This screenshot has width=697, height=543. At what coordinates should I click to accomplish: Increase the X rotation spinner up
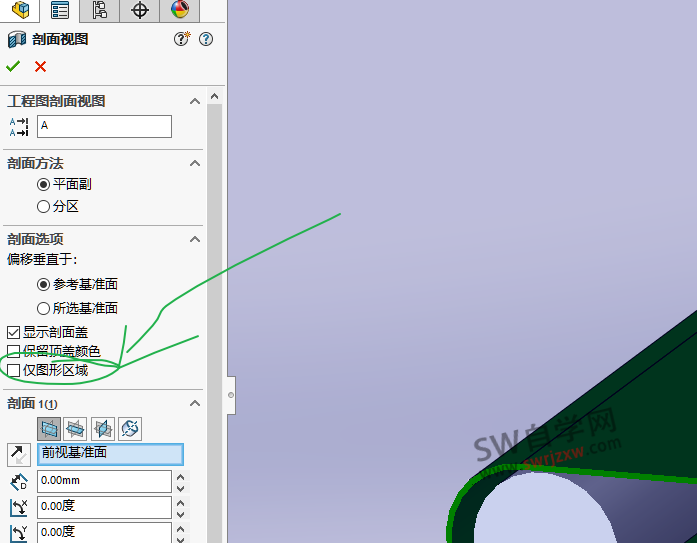click(x=180, y=503)
